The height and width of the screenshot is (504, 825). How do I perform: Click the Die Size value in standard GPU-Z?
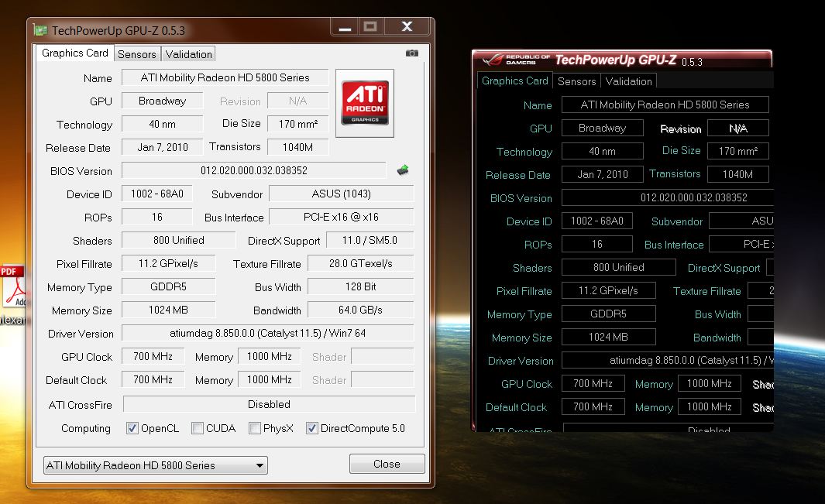(x=297, y=124)
